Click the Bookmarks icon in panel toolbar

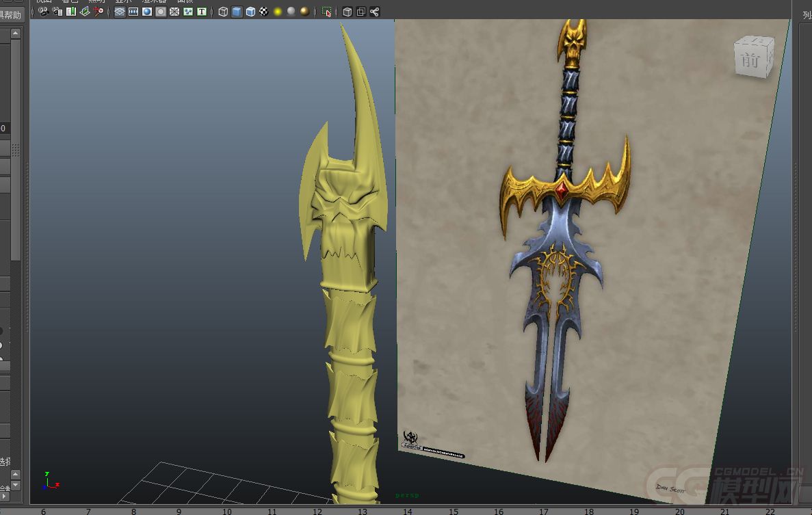coord(71,12)
